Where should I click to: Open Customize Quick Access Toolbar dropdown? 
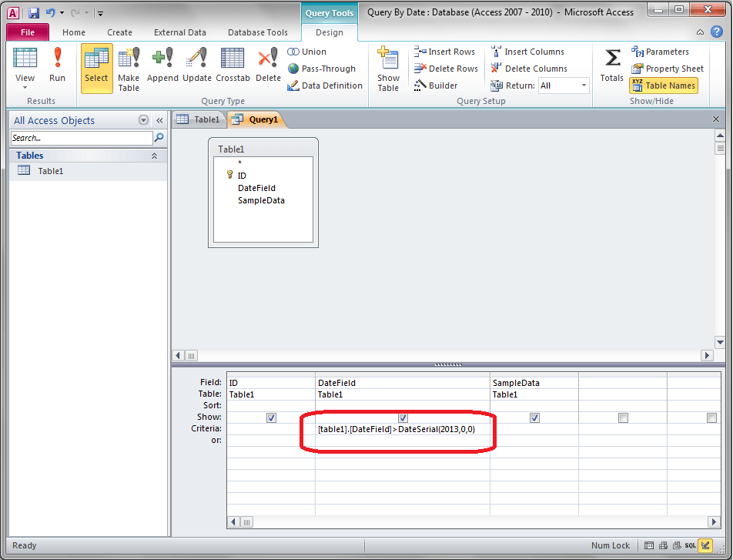(100, 14)
